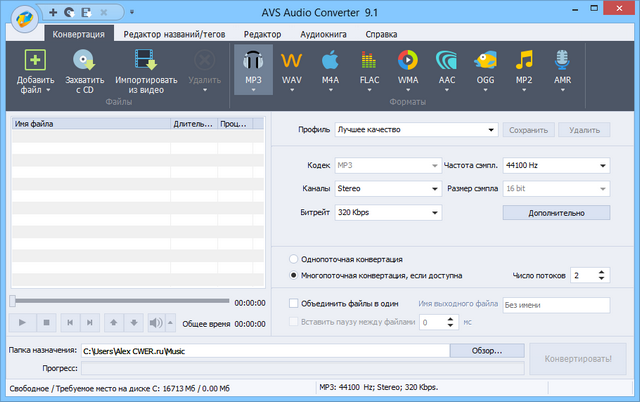The height and width of the screenshot is (402, 640).
Task: Enable single-thread conversion radio button
Action: pos(293,260)
